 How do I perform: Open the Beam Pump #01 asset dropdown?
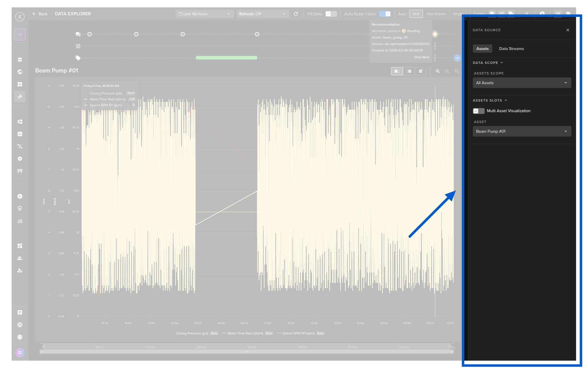point(522,131)
